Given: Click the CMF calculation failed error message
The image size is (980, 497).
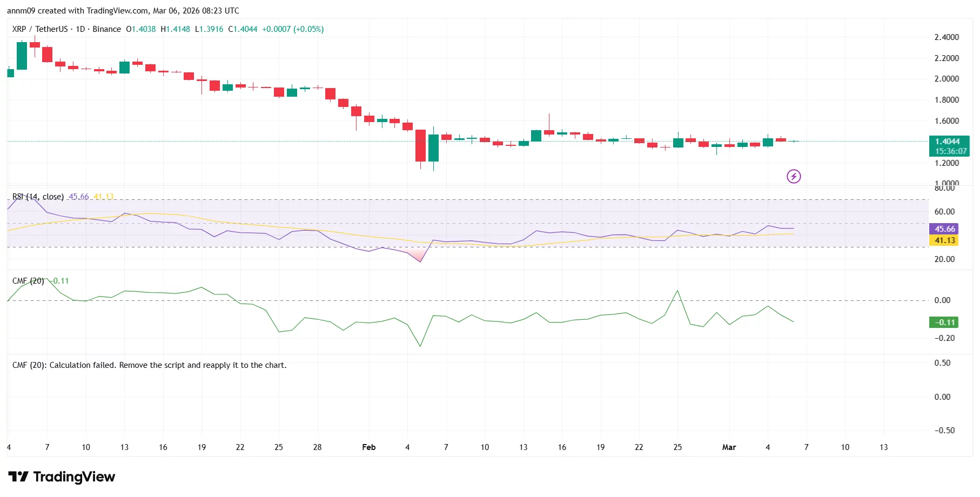Looking at the screenshot, I should click(150, 365).
